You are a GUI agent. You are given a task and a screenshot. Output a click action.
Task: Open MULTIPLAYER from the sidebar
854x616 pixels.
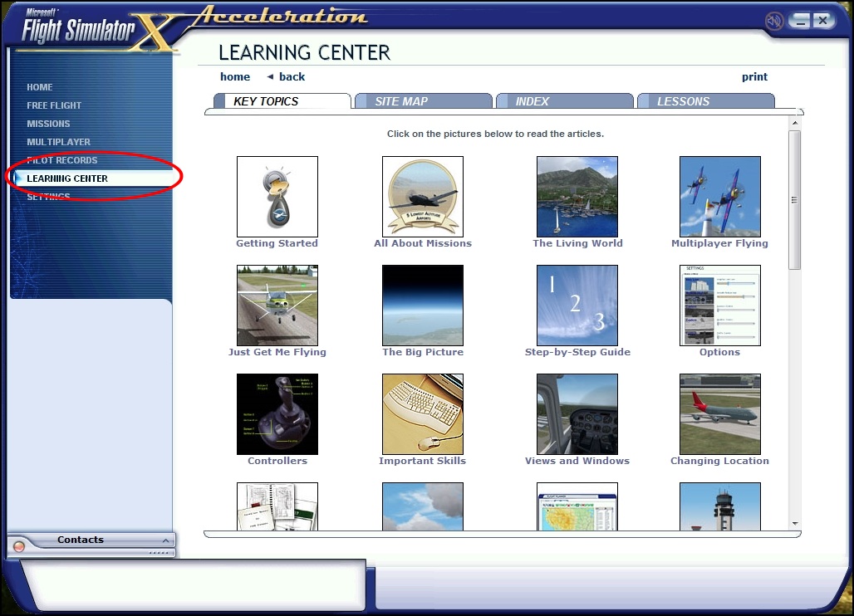click(x=59, y=142)
